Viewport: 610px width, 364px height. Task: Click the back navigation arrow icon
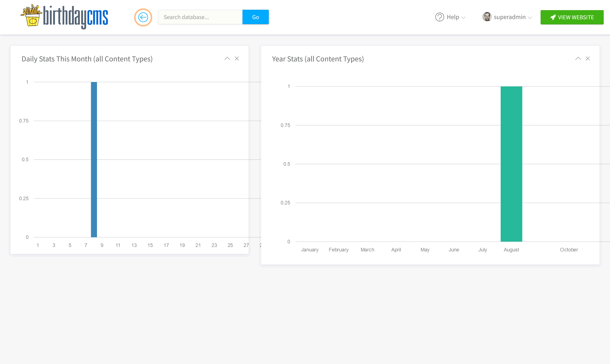(x=144, y=17)
